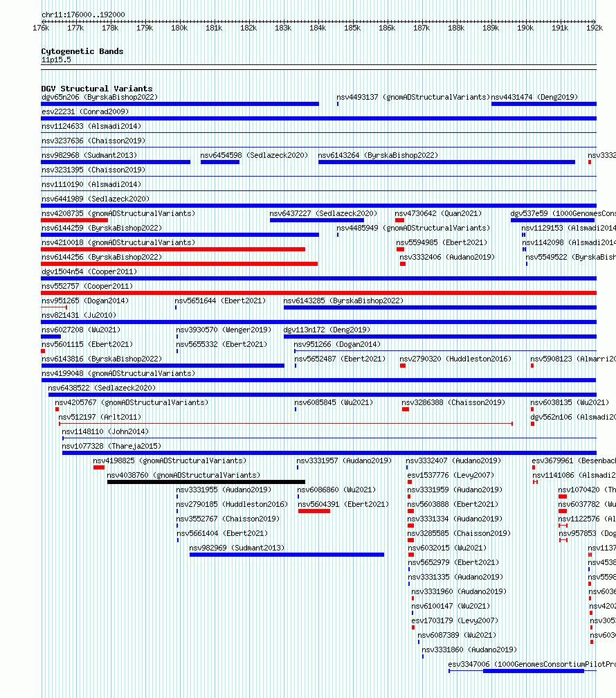This screenshot has height=698, width=616.
Task: Open nsv3231395 (Chaisson2019) entry
Action: coord(93,170)
